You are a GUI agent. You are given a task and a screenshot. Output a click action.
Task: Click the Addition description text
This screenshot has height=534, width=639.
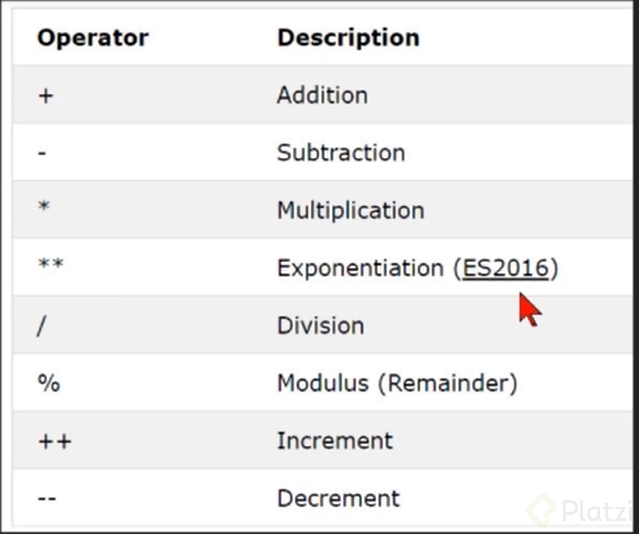[322, 95]
